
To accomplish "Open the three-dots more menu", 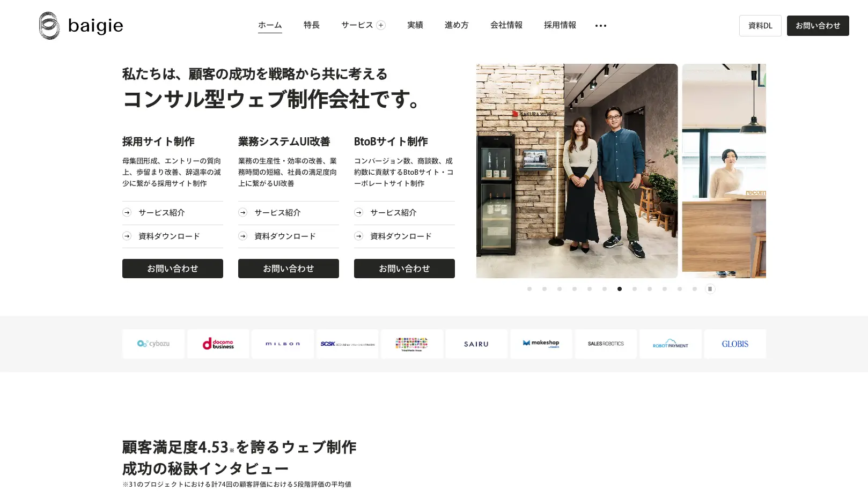I will pyautogui.click(x=601, y=26).
